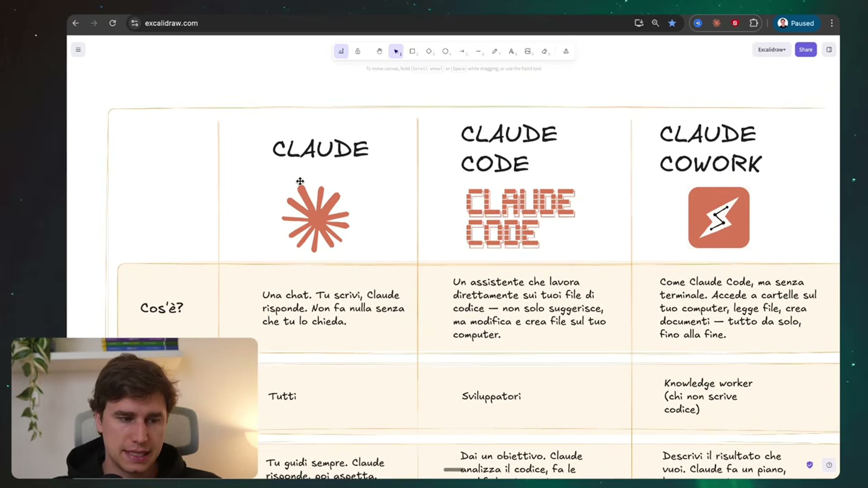Click the orange Claude starburst extension icon

point(717,23)
